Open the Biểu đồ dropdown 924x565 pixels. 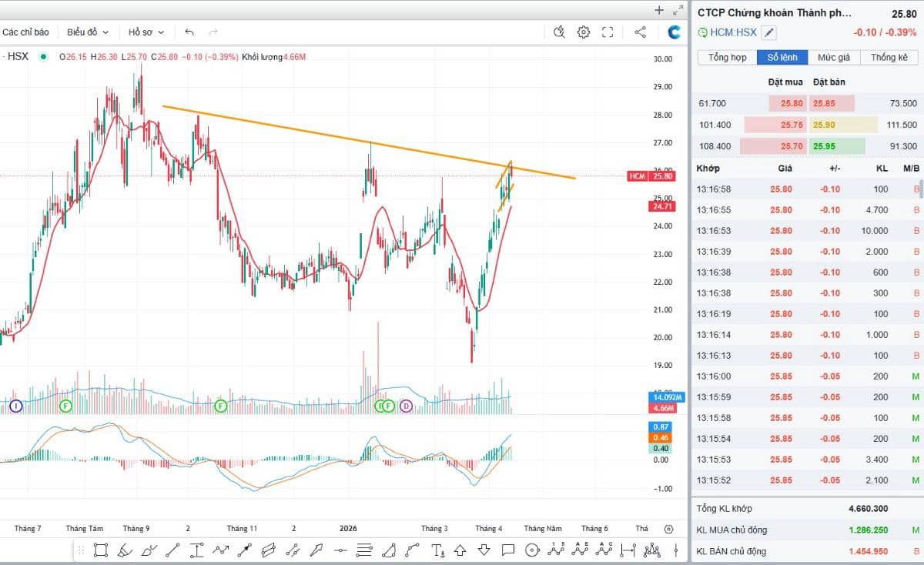pyautogui.click(x=87, y=32)
